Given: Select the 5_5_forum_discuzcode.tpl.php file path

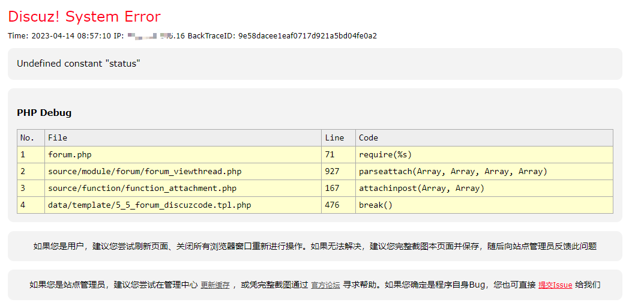Looking at the screenshot, I should pyautogui.click(x=149, y=205).
